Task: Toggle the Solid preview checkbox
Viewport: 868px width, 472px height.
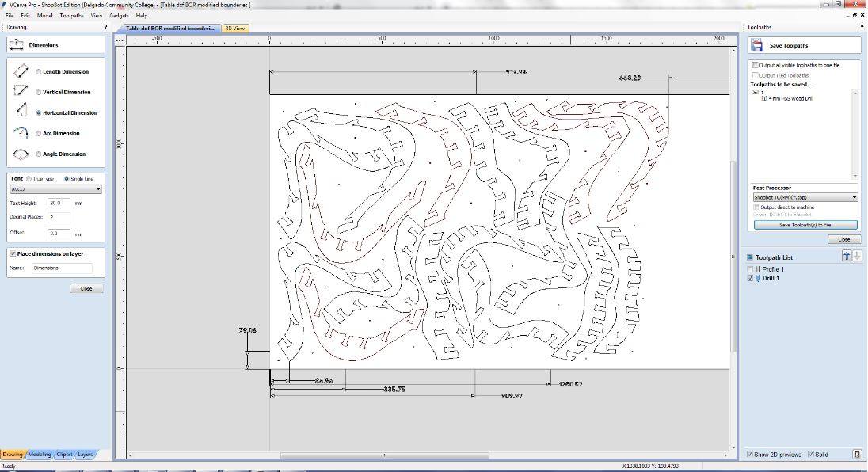Action: click(810, 455)
